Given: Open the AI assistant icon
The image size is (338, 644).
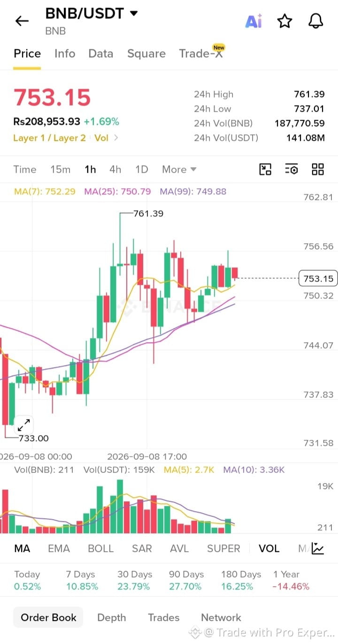Looking at the screenshot, I should point(253,21).
